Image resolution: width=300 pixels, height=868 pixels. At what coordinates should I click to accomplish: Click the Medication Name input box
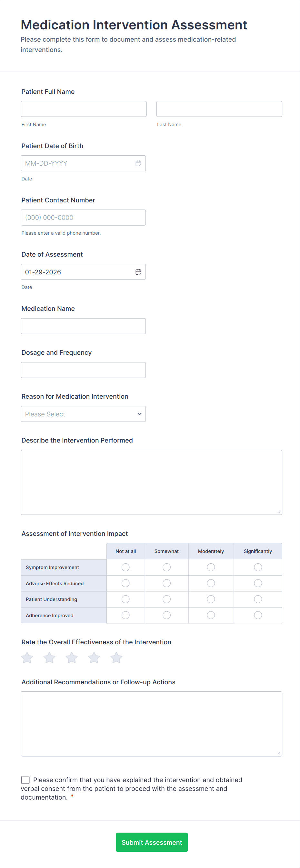(83, 326)
